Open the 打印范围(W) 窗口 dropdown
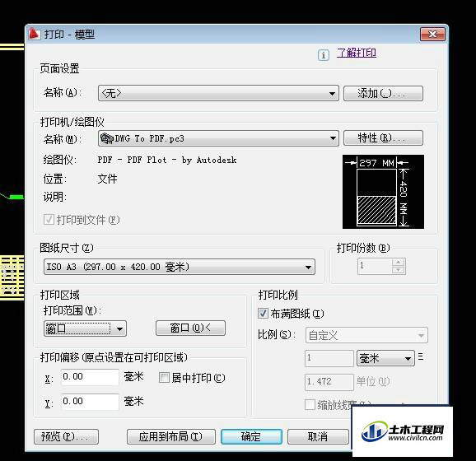This screenshot has width=476, height=461. point(85,328)
